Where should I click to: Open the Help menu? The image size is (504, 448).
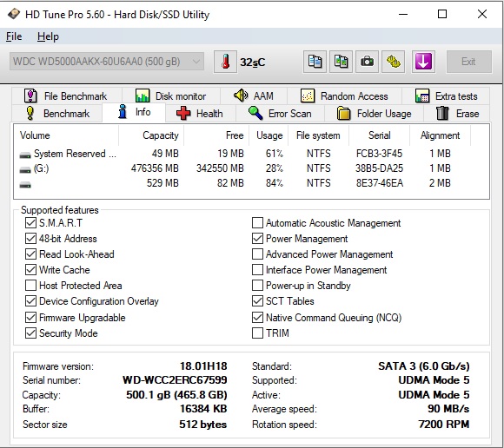[48, 36]
